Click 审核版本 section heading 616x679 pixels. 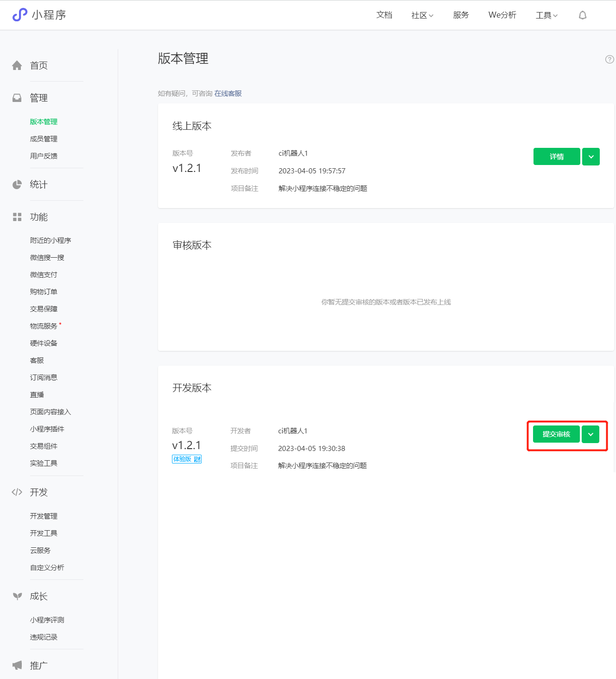pos(192,245)
